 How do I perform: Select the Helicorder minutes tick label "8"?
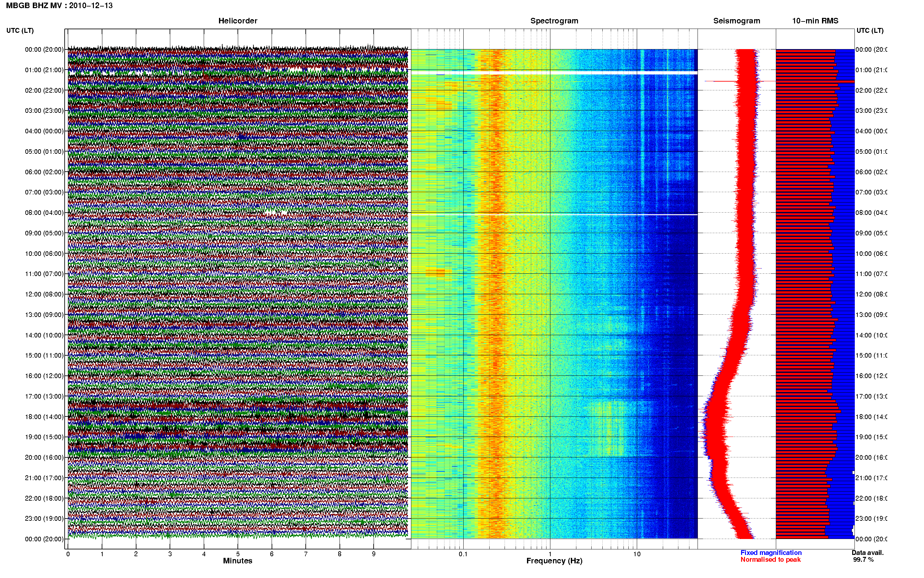(340, 554)
